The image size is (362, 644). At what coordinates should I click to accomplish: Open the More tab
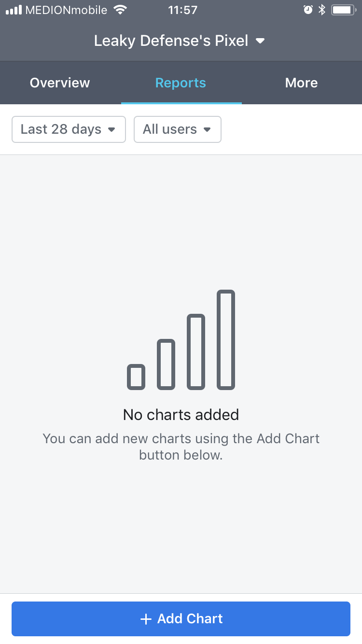coord(301,83)
